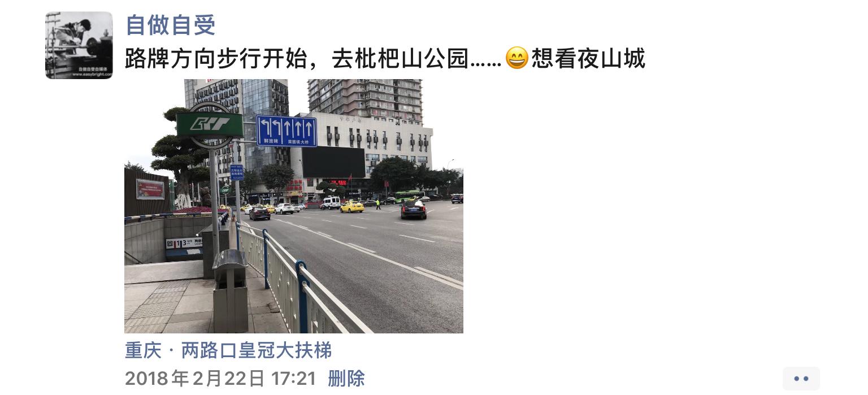Click the subway line 1/3 entrance sign in photo
The width and height of the screenshot is (868, 395).
click(x=184, y=243)
